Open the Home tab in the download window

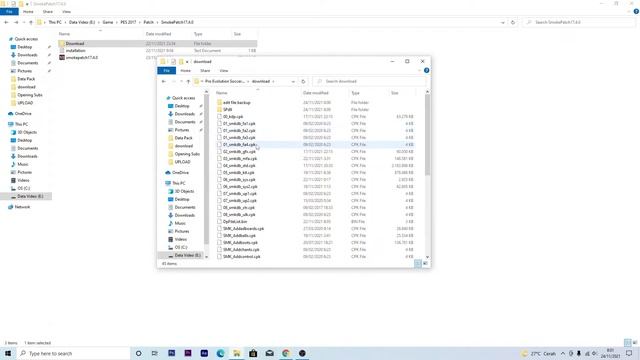[185, 71]
